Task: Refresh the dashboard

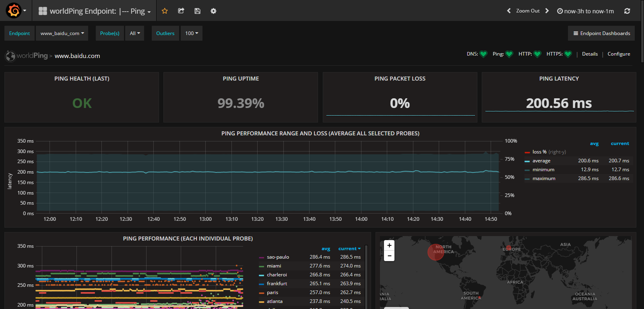Action: [x=627, y=11]
